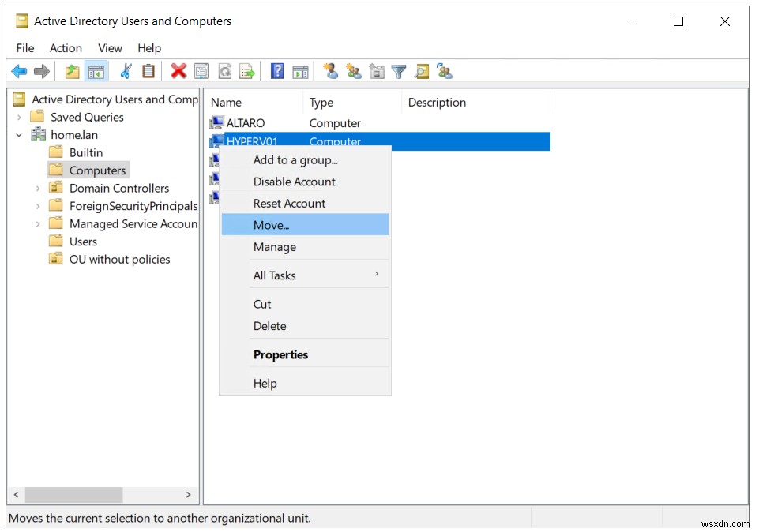Delete selected object with red X icon

178,71
